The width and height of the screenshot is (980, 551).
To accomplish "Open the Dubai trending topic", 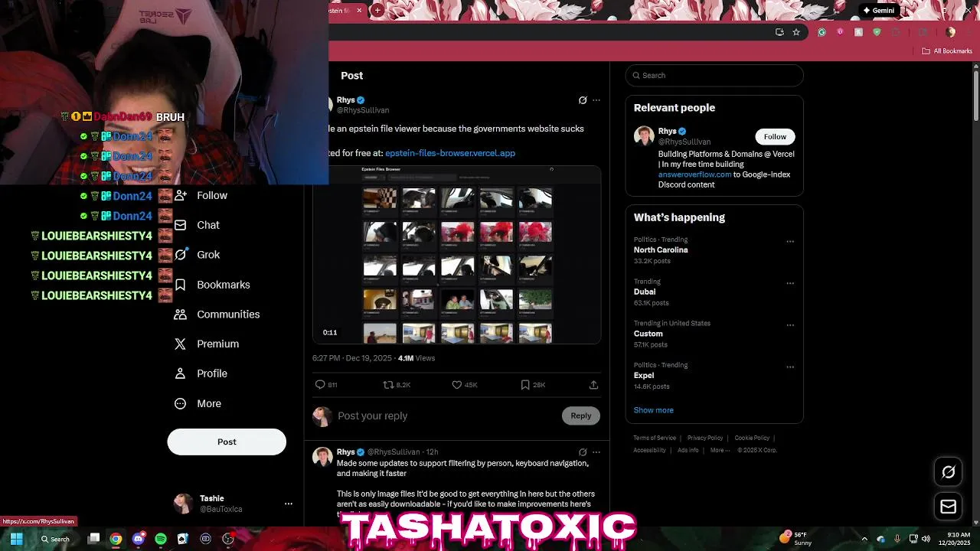I will (x=645, y=292).
